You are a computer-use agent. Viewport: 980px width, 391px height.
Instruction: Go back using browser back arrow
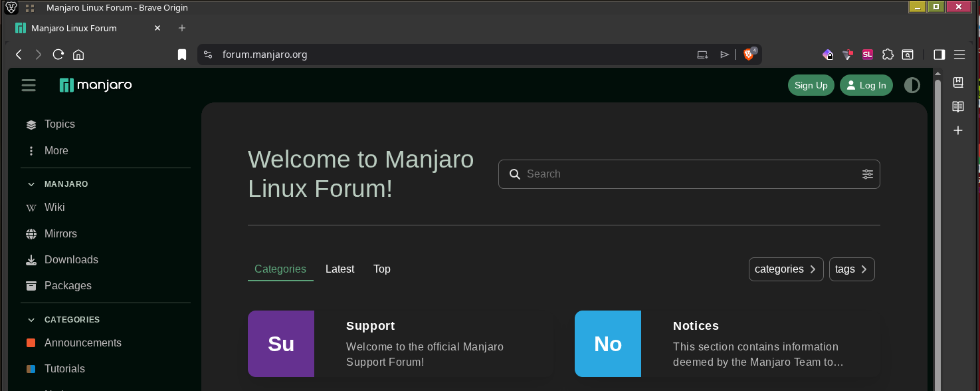tap(19, 55)
